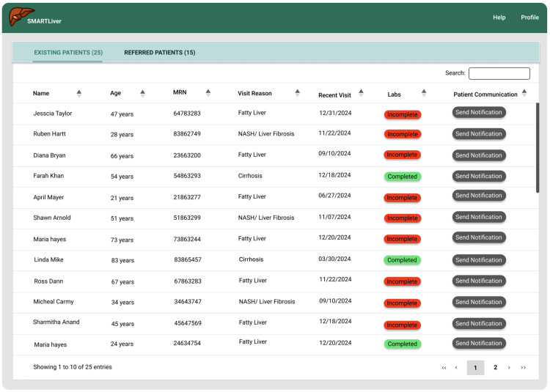Jump to first page double chevron
Screen dimensions: 550x392
pos(444,368)
